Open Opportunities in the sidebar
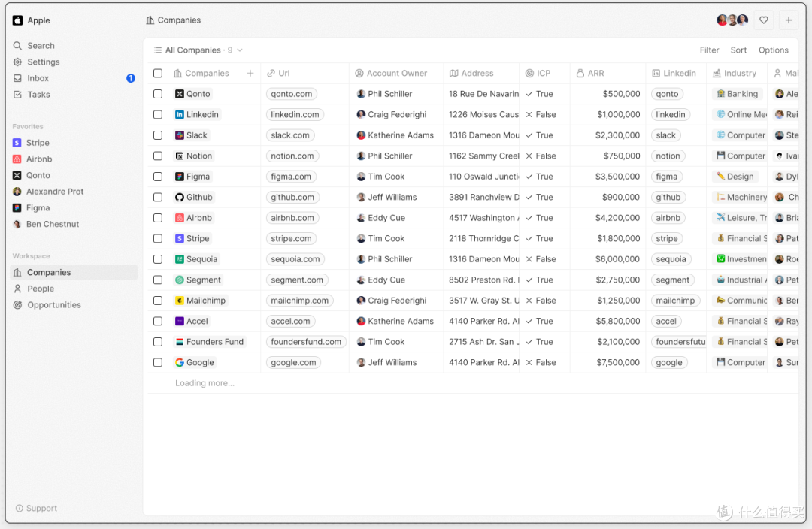Image resolution: width=812 pixels, height=529 pixels. click(53, 305)
